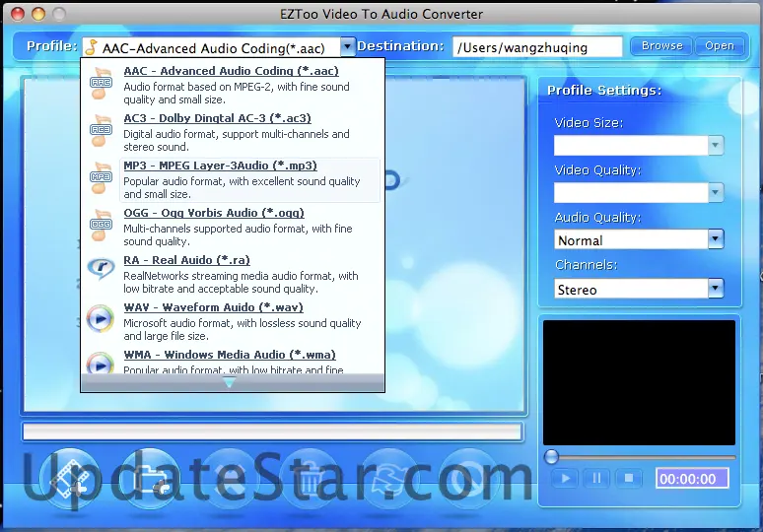The width and height of the screenshot is (763, 532).
Task: Pause the preview playback
Action: point(596,479)
